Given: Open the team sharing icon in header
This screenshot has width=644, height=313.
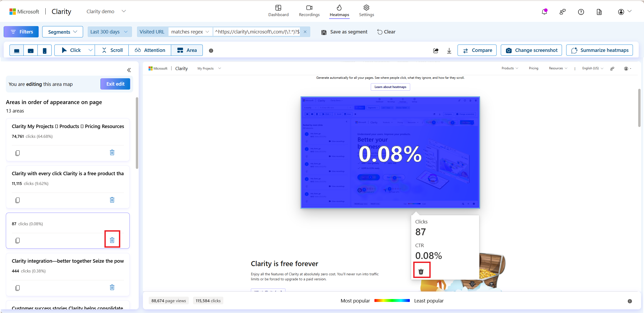Looking at the screenshot, I should (x=563, y=12).
